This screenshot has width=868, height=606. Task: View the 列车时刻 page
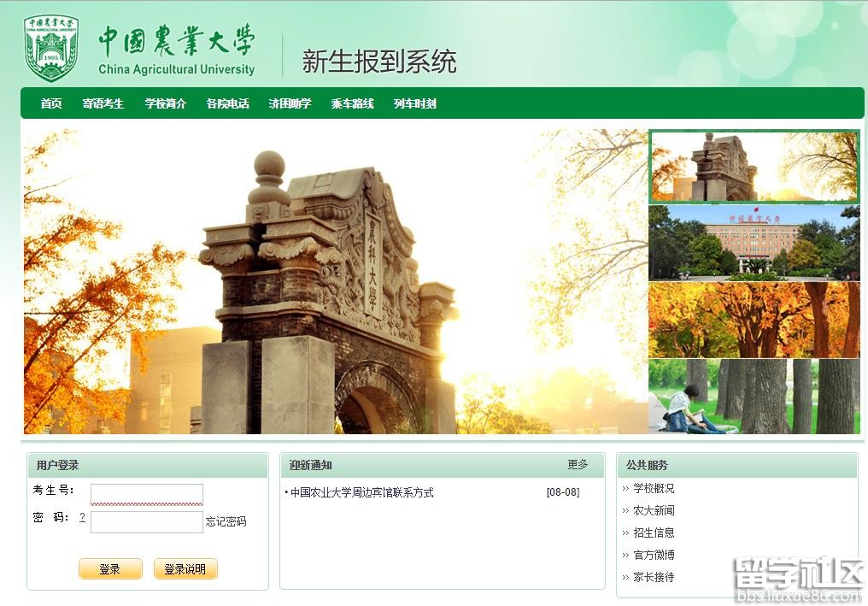pyautogui.click(x=414, y=103)
